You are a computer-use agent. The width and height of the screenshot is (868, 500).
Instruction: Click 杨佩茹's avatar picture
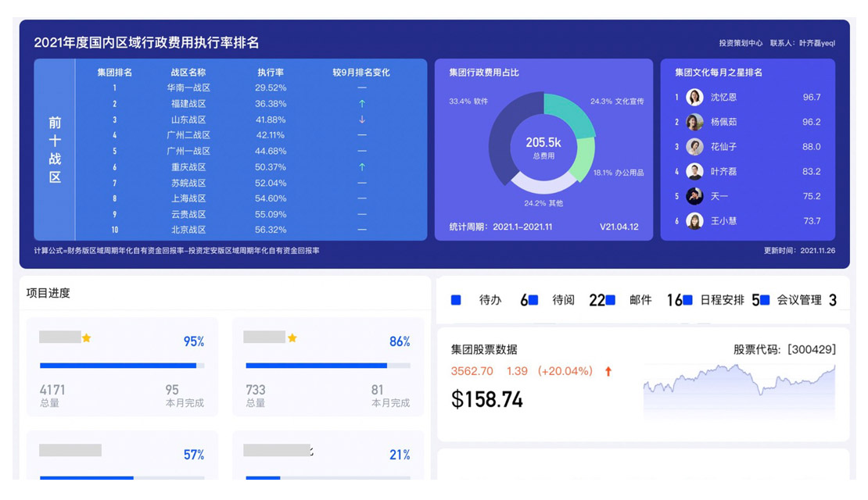coord(694,123)
